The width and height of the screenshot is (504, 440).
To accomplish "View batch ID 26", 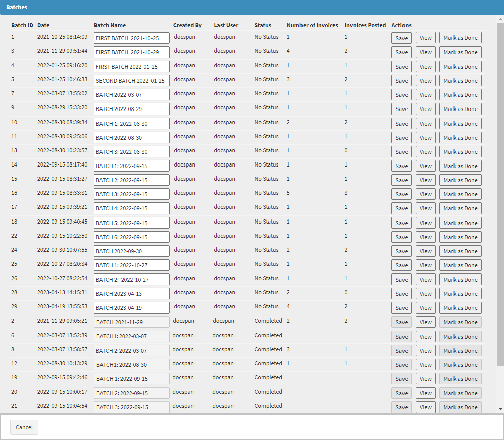I will coord(425,279).
